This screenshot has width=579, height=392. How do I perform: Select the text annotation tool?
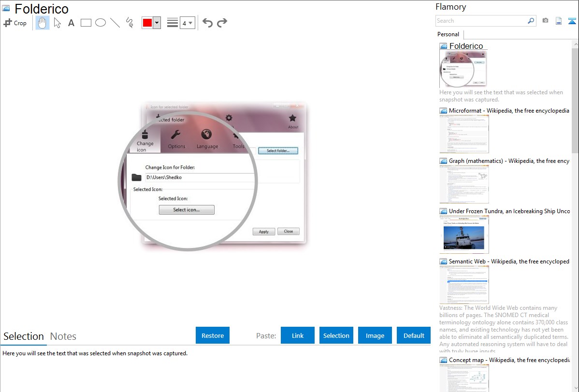click(71, 23)
